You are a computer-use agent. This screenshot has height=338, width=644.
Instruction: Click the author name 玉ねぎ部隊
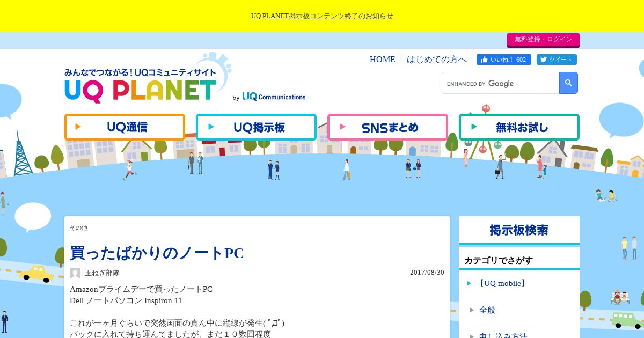pos(102,273)
